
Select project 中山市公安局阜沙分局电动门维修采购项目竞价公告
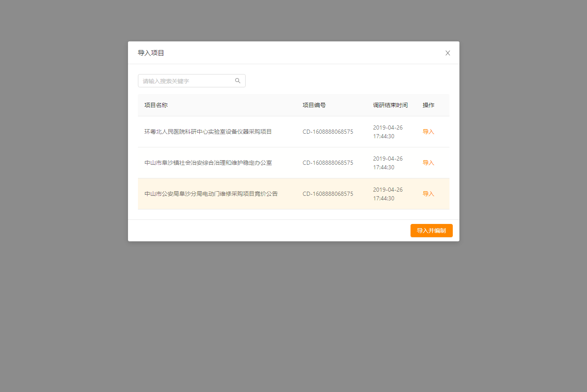click(x=211, y=194)
